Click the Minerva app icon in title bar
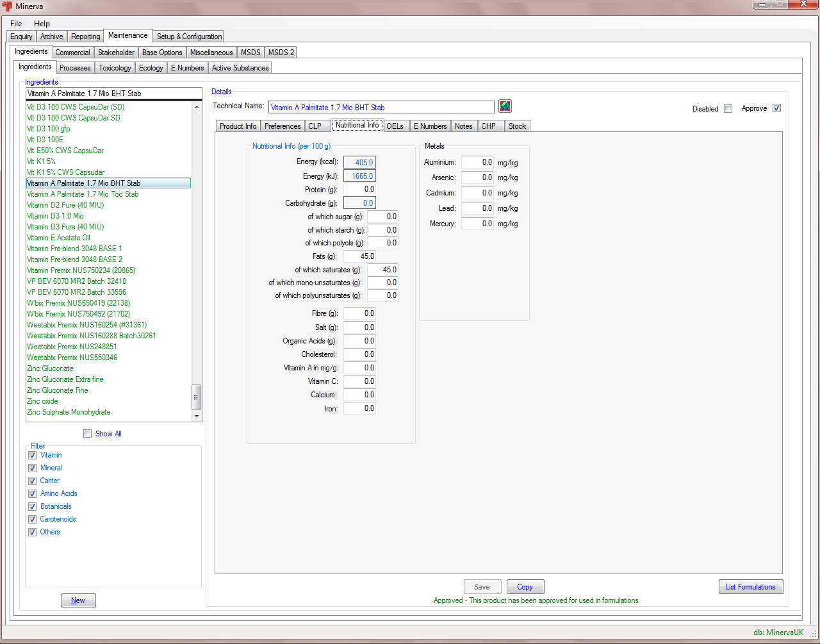 pyautogui.click(x=8, y=6)
